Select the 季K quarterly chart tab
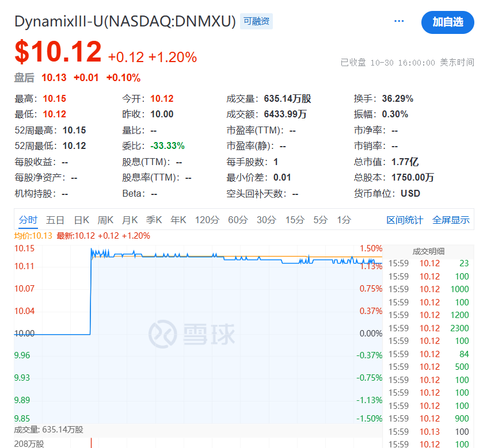Viewport: 487px width, 448px height. pyautogui.click(x=154, y=220)
